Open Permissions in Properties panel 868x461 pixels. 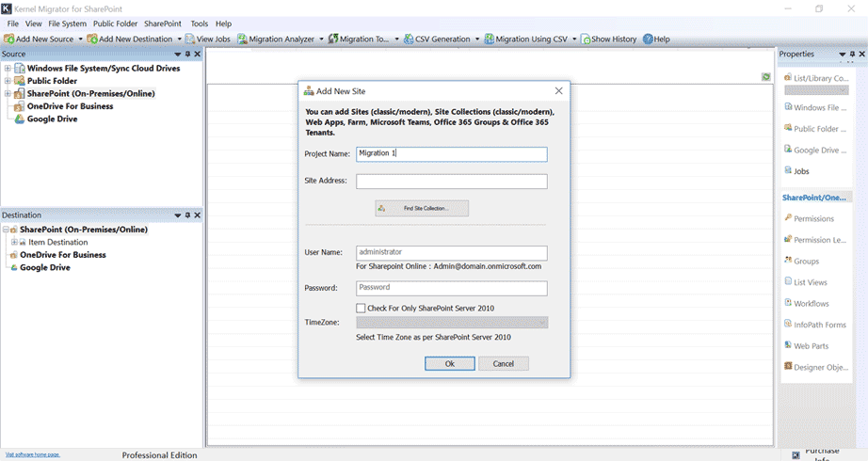[810, 218]
